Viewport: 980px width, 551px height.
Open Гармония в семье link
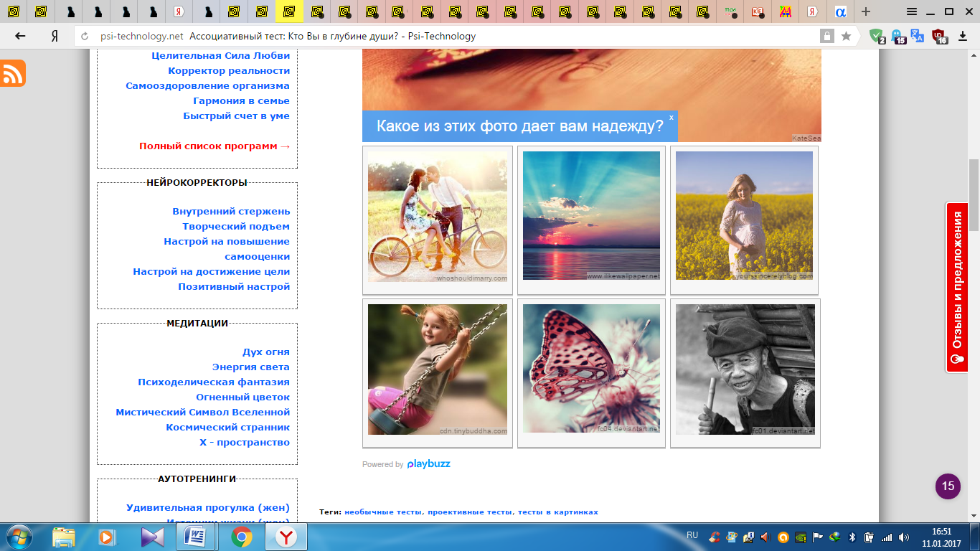tap(242, 100)
